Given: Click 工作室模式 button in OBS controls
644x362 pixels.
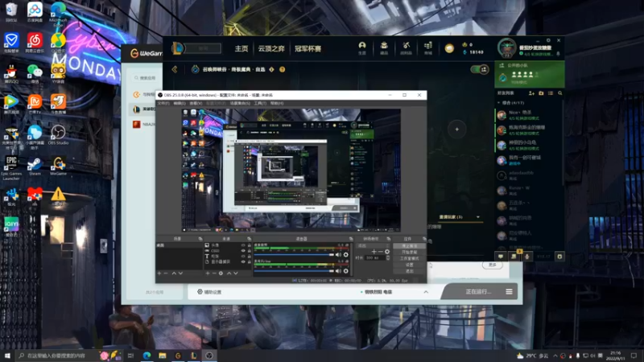Looking at the screenshot, I should [x=409, y=258].
